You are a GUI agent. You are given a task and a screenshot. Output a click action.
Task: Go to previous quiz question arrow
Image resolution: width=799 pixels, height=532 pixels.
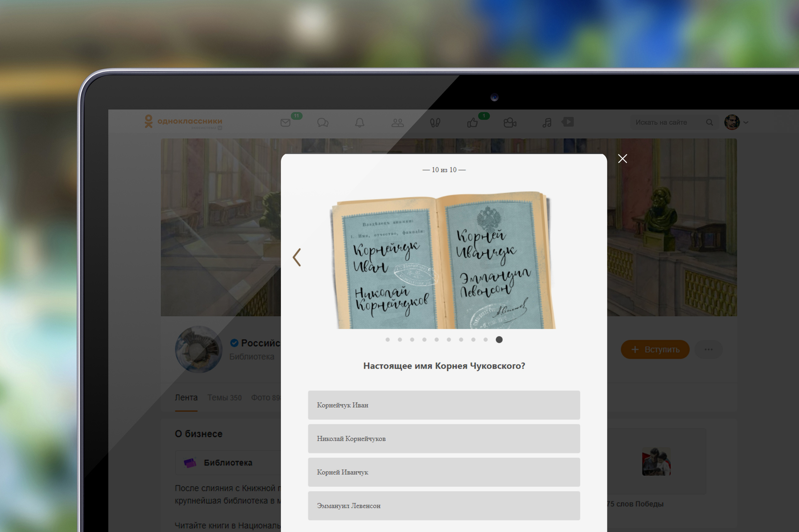[x=297, y=257]
